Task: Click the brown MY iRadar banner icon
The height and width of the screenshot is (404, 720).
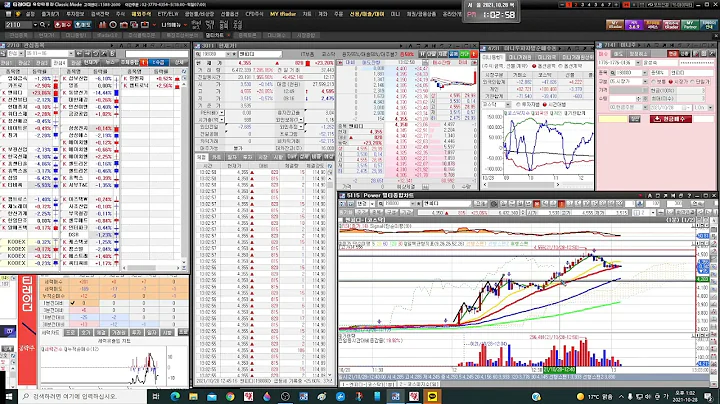Action: coord(615,25)
